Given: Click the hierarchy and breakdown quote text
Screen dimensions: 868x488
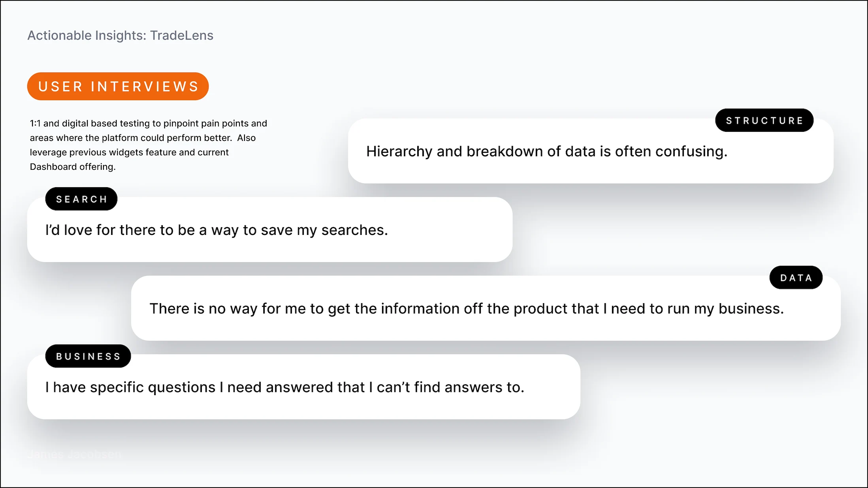Looking at the screenshot, I should coord(547,152).
